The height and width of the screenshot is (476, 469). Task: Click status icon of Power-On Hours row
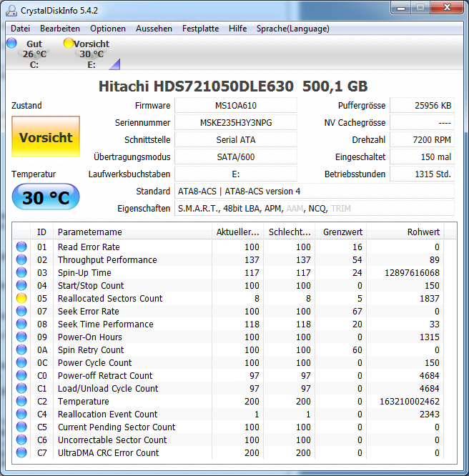coord(21,337)
